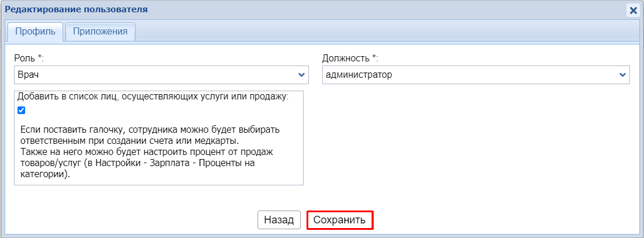Uncheck the service providers list checkbox

coord(22,110)
